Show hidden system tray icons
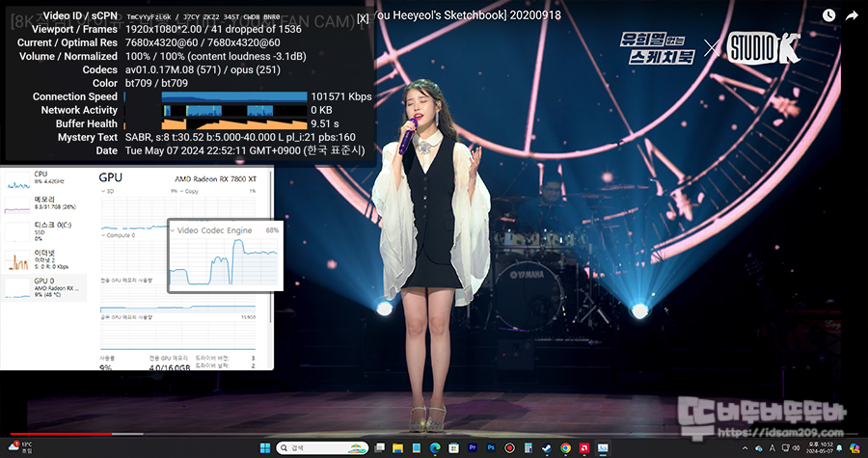The image size is (868, 458). (745, 448)
